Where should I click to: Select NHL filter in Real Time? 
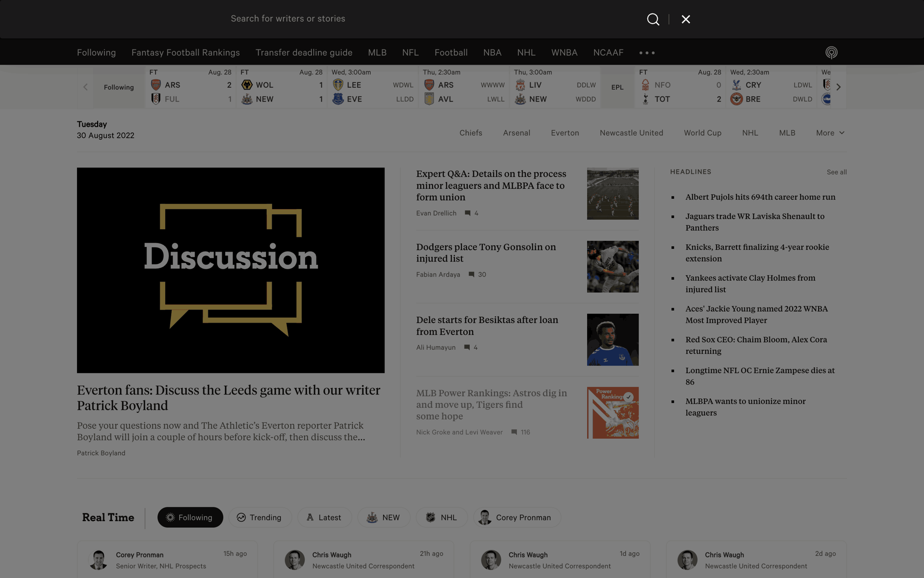tap(442, 517)
